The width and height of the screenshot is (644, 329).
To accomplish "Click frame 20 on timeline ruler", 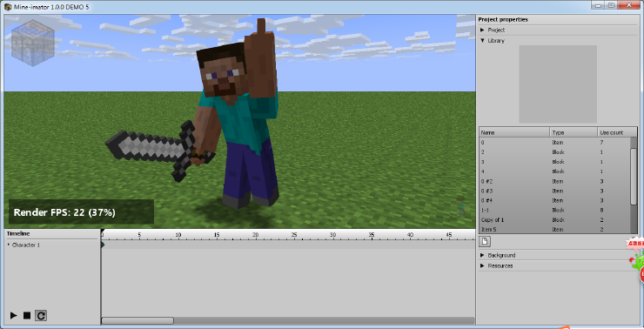I will tap(256, 235).
